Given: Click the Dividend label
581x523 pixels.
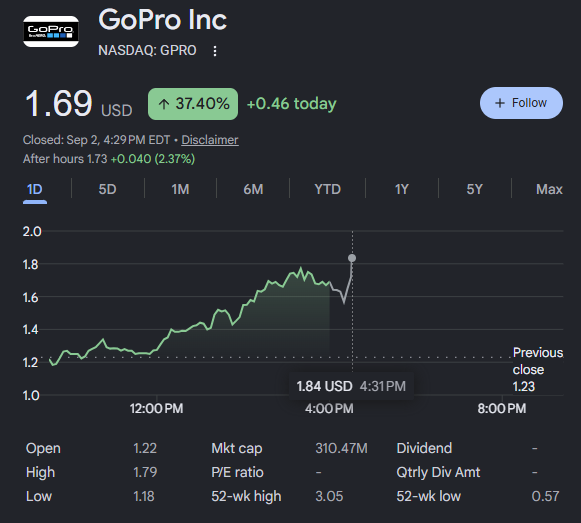Looking at the screenshot, I should pyautogui.click(x=424, y=448).
